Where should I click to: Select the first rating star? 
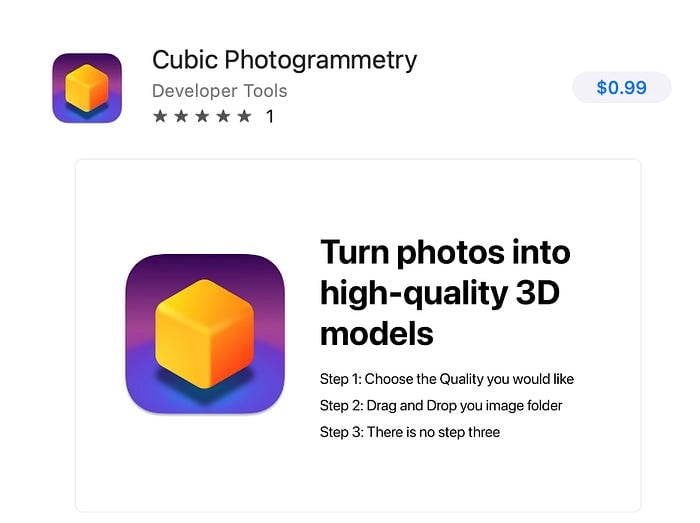tap(160, 116)
